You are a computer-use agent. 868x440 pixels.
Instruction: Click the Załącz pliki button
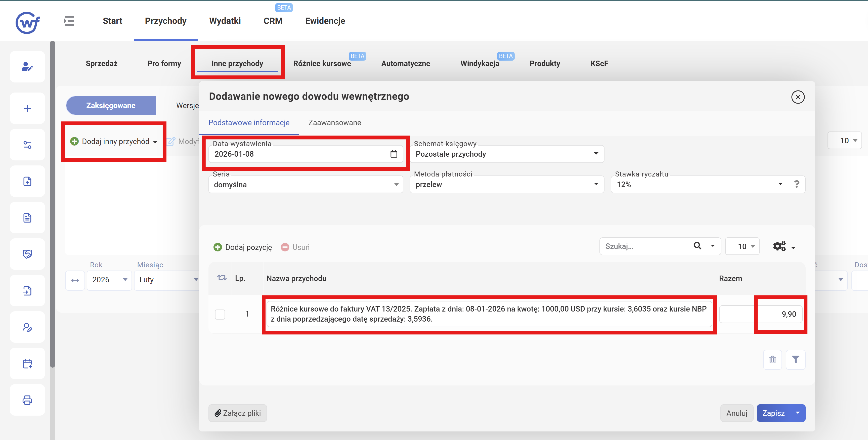click(x=238, y=413)
